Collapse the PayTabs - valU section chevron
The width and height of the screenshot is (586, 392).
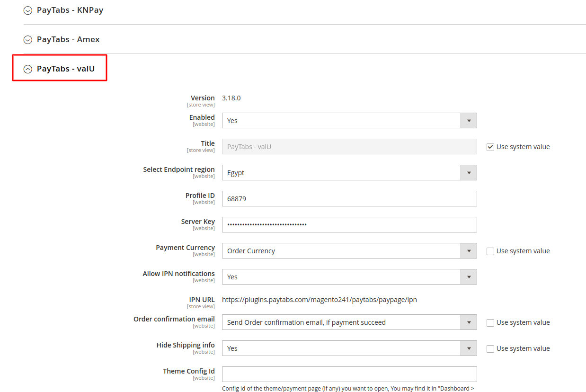pos(28,69)
